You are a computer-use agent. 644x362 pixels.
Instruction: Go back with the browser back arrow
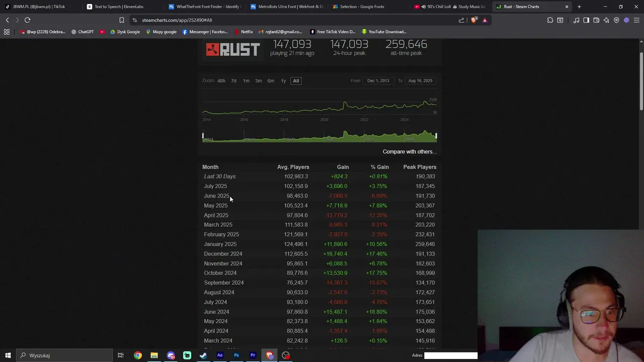pyautogui.click(x=7, y=20)
